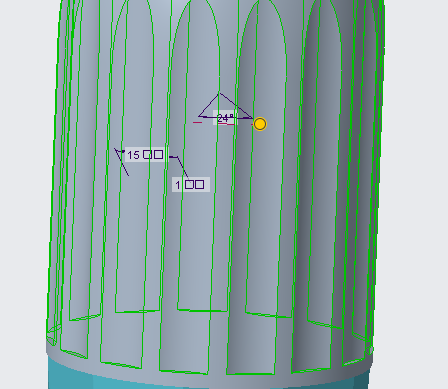Click the lower dimension label starting with 1

[x=191, y=184]
